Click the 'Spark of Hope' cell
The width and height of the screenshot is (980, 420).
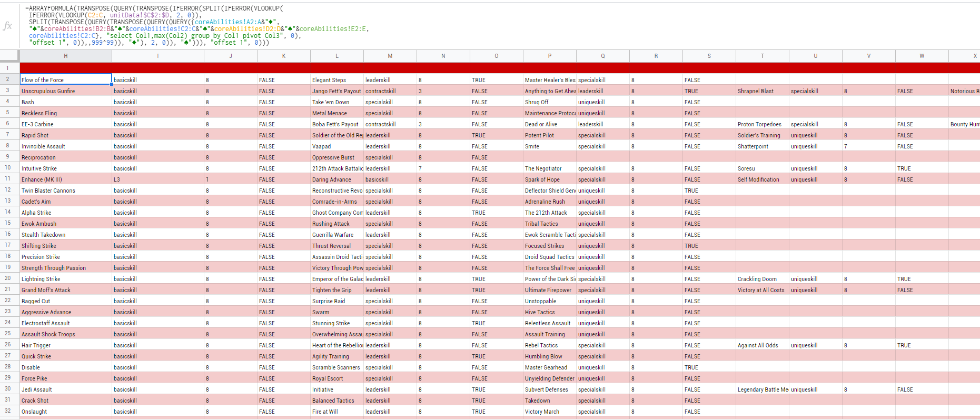pyautogui.click(x=550, y=179)
